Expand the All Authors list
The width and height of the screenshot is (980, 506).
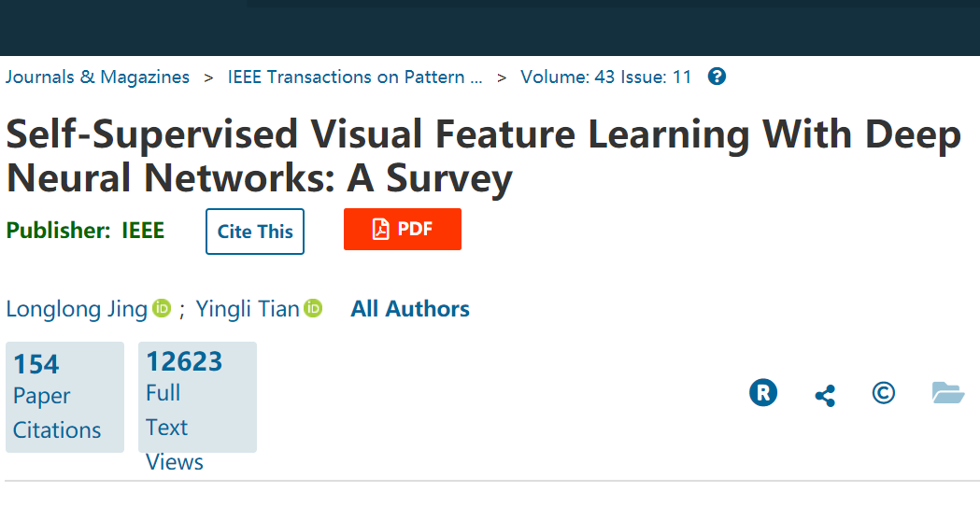410,309
